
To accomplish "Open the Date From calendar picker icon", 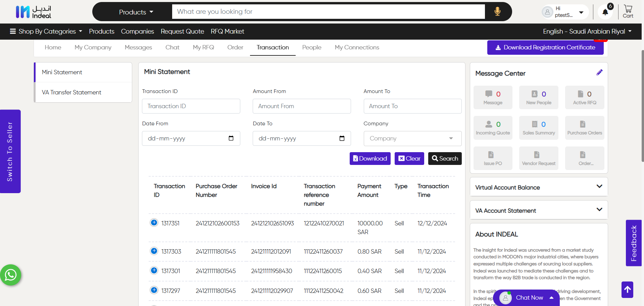I will click(231, 138).
